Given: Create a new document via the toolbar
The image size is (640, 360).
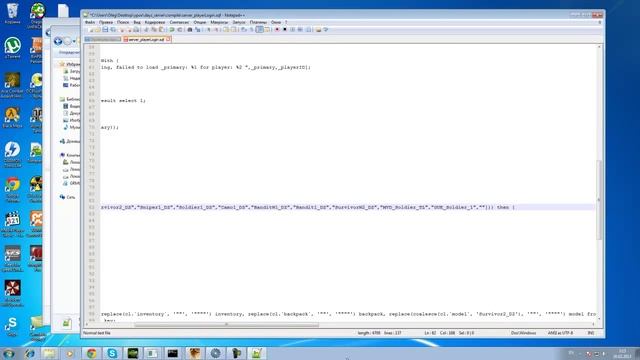Looking at the screenshot, I should [x=91, y=29].
